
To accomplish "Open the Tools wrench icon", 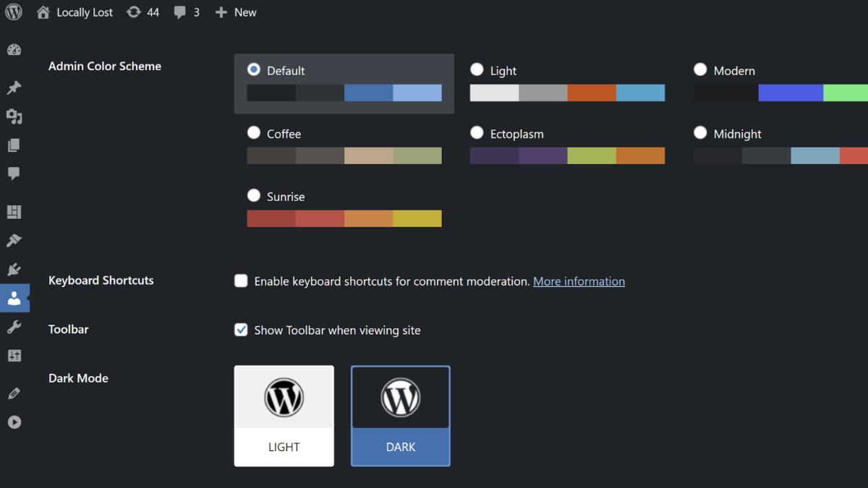I will click(14, 328).
